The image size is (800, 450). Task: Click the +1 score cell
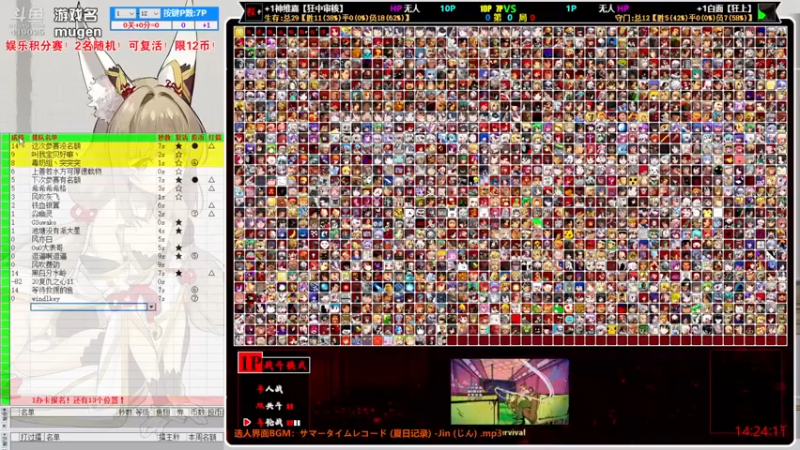206,25
